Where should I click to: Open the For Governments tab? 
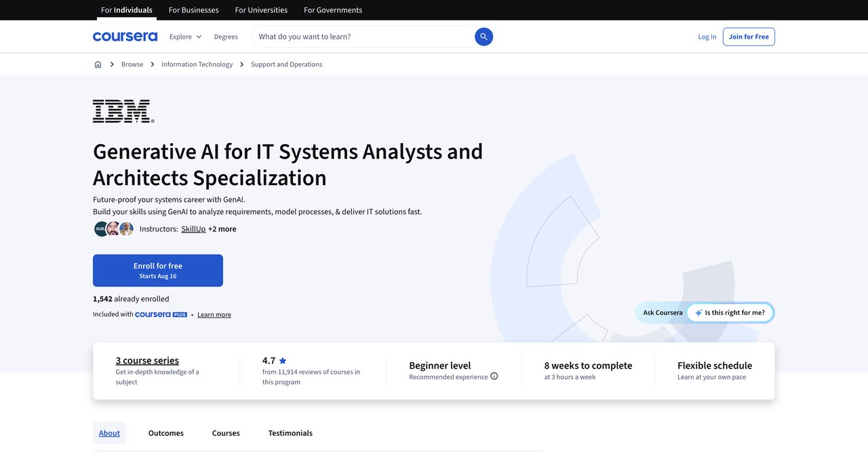pyautogui.click(x=333, y=10)
